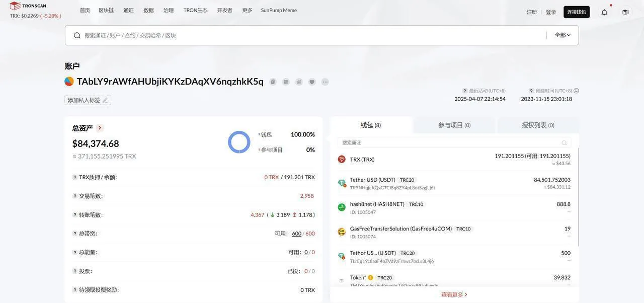Open the 区块链 navigation menu
The width and height of the screenshot is (644, 303).
pyautogui.click(x=106, y=10)
